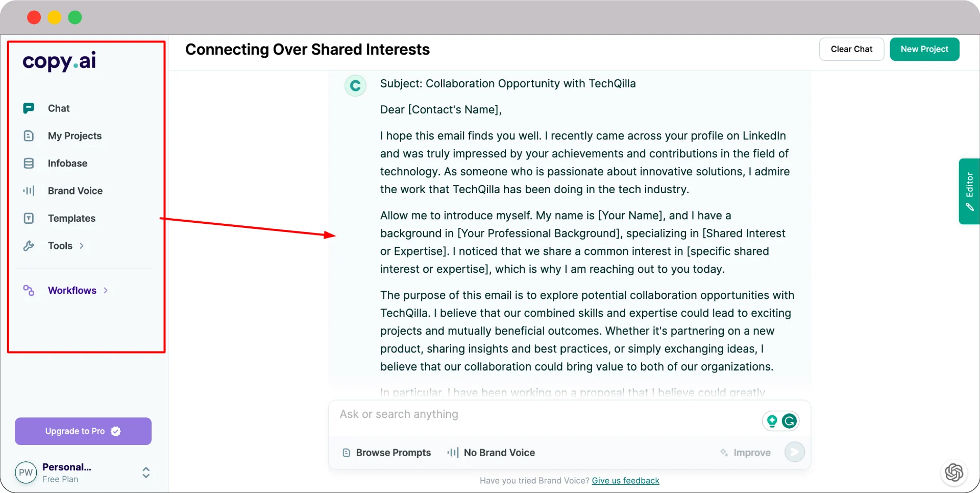Open the Editor side tab

tap(969, 191)
